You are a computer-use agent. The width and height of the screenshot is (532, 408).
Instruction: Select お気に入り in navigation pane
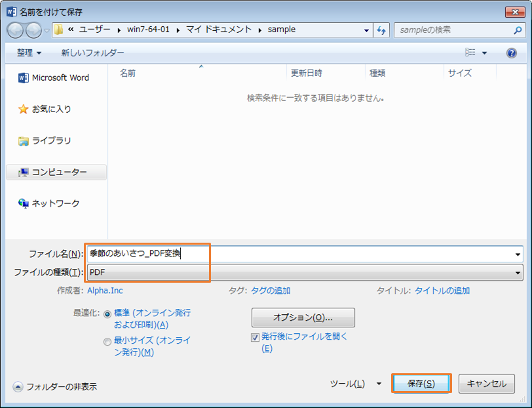pyautogui.click(x=45, y=109)
